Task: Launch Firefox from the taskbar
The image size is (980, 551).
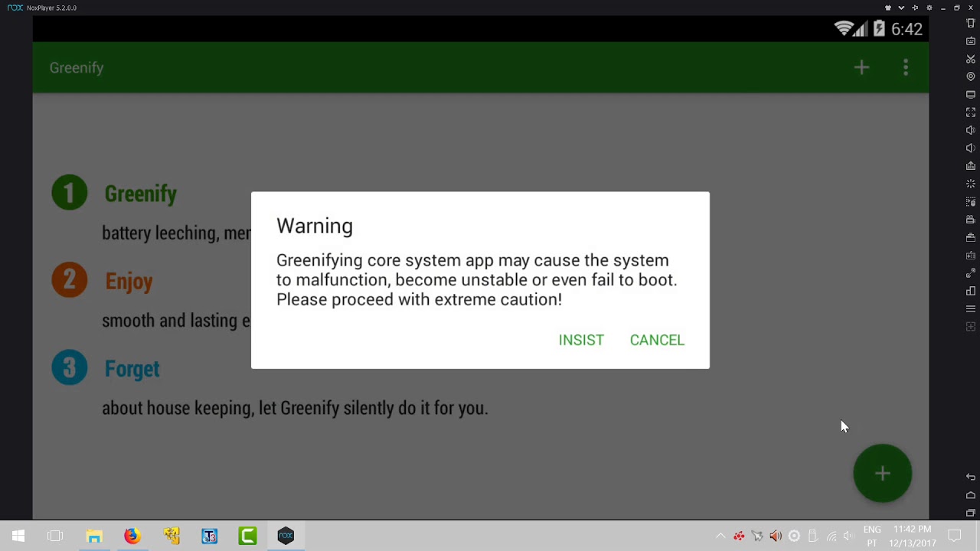Action: (x=132, y=536)
